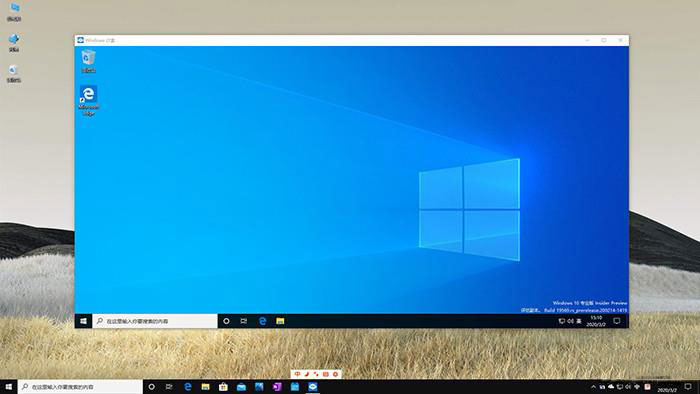Viewport: 700px width, 394px height.
Task: Open Cortana circle in Sandbox taskbar
Action: 226,321
